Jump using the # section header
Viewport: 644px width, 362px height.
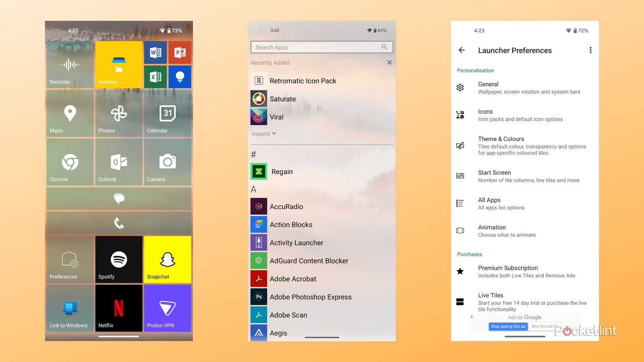(253, 154)
